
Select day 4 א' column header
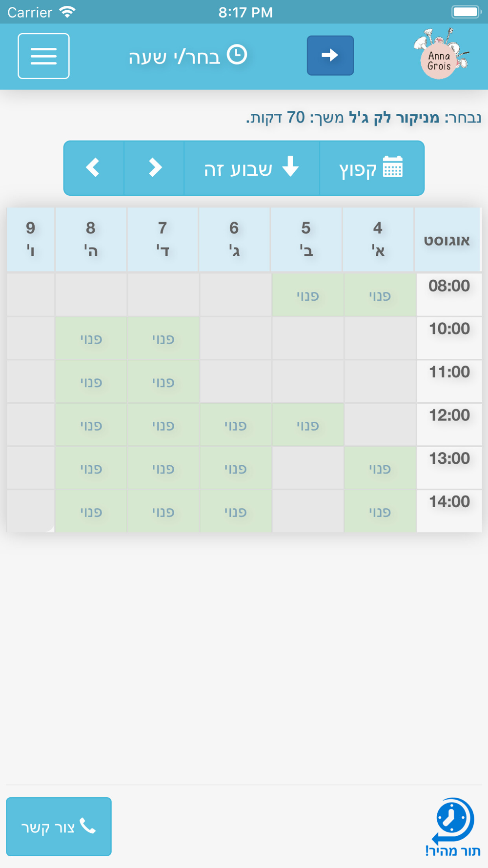point(378,239)
